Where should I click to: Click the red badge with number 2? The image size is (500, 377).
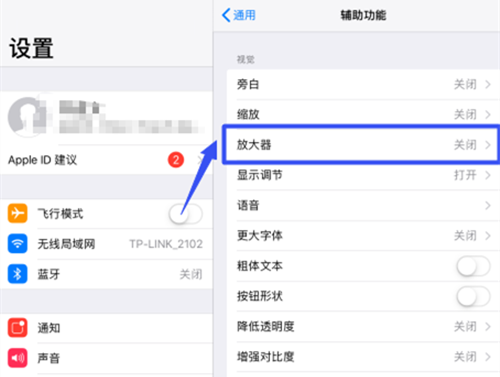(x=176, y=160)
